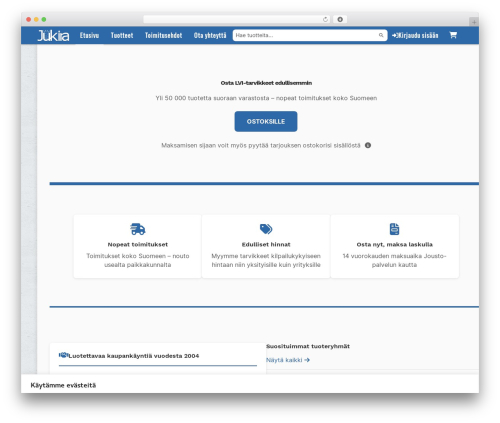Select Suosituimmat tuoteryhmät heading
The height and width of the screenshot is (423, 500).
pos(308,346)
